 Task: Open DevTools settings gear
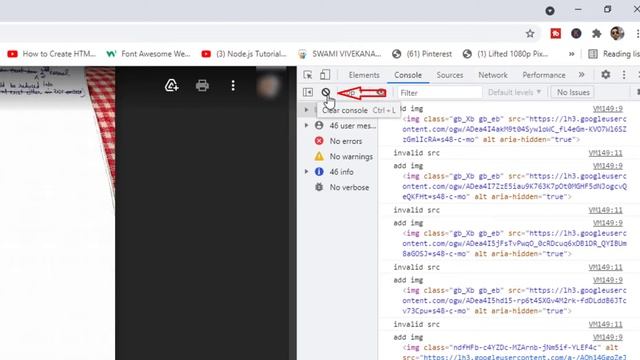[x=605, y=75]
